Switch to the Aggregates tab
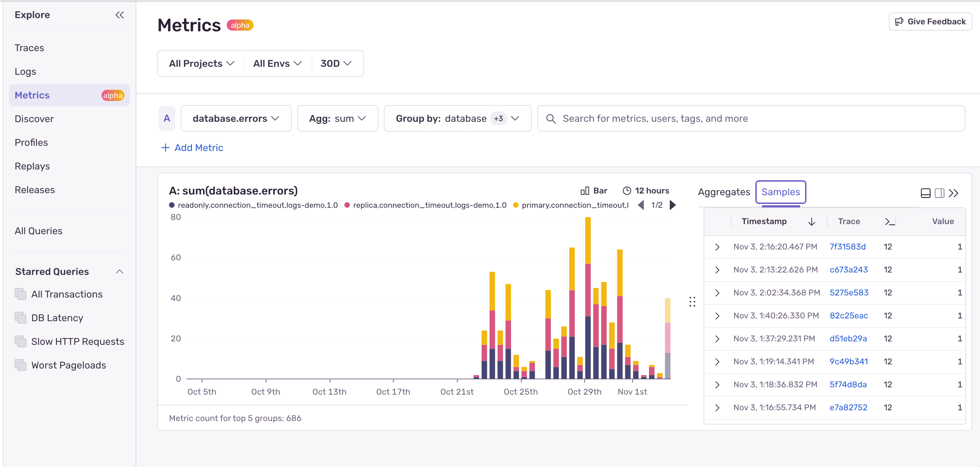 [x=724, y=192]
